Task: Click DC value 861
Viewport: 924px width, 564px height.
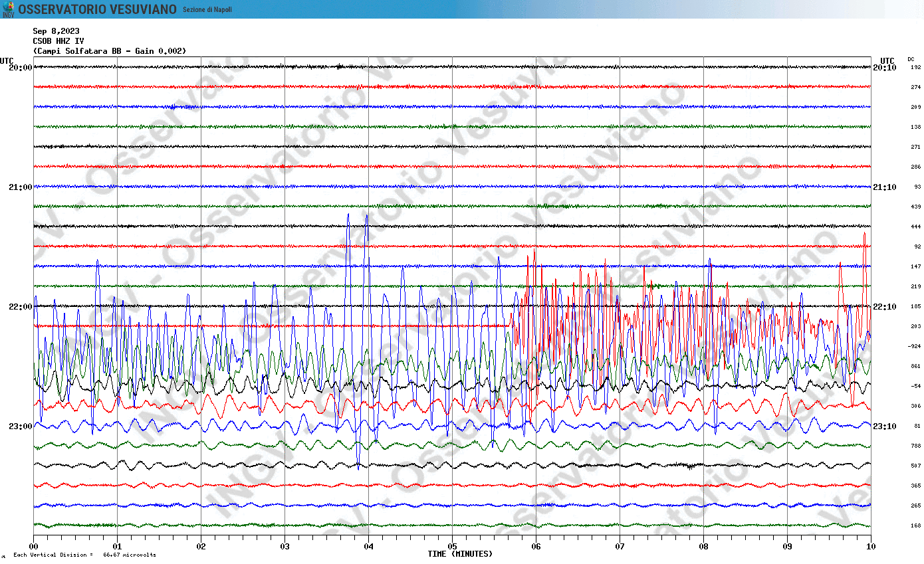Action: click(916, 366)
